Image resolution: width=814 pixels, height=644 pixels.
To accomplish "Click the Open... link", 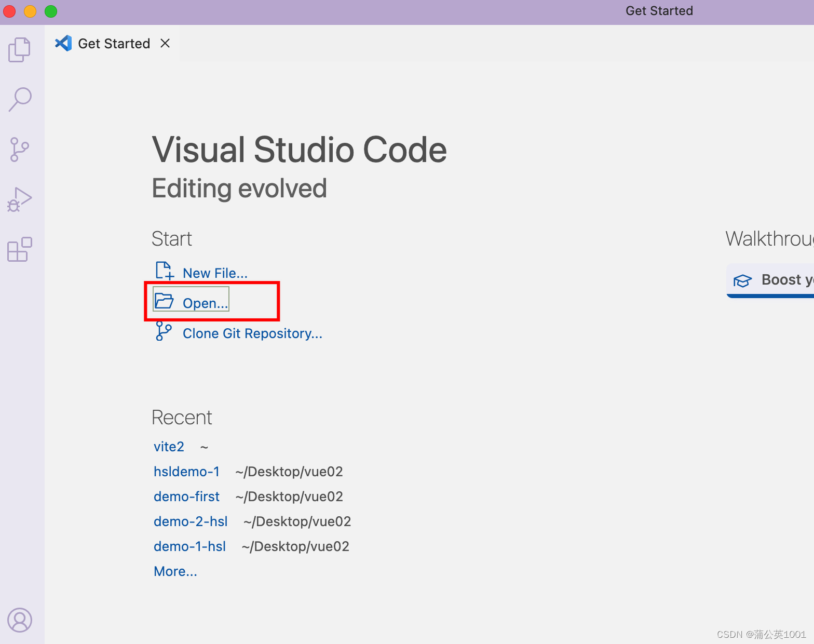I will [206, 303].
